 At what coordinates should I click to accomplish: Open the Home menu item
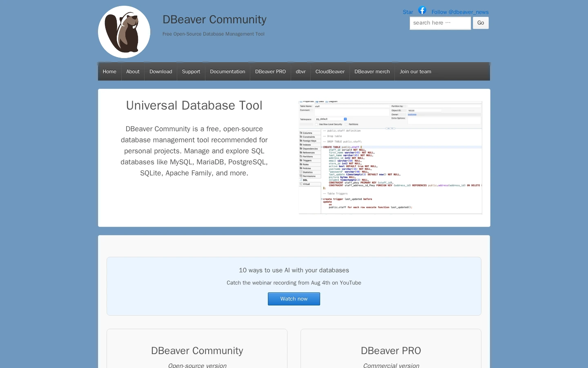[x=109, y=72]
